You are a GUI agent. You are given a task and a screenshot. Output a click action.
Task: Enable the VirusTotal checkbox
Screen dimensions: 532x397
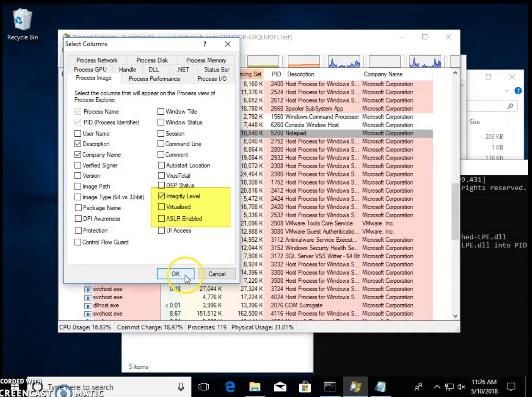coord(161,175)
